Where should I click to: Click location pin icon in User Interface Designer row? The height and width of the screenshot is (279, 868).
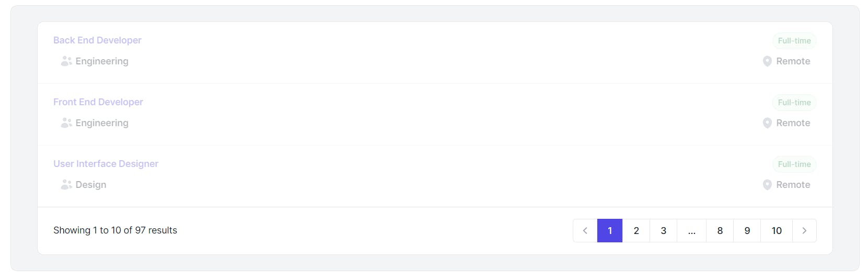click(767, 185)
